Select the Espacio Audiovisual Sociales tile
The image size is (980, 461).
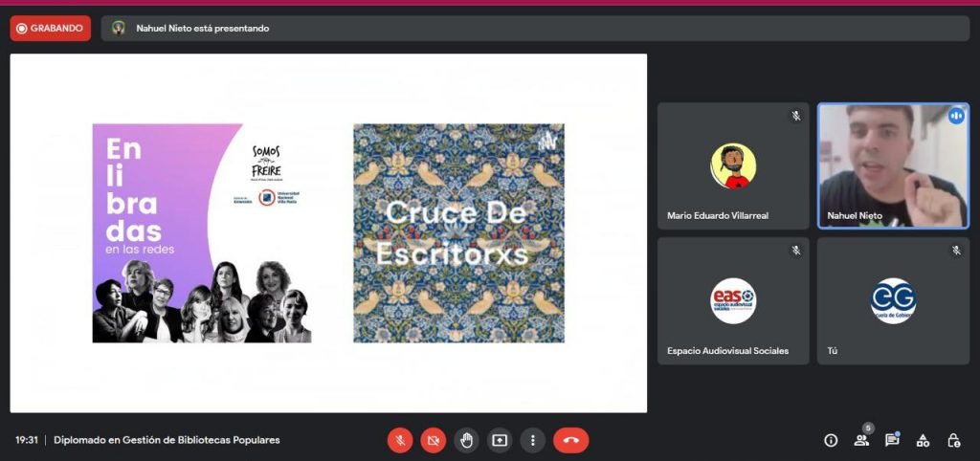[733, 300]
